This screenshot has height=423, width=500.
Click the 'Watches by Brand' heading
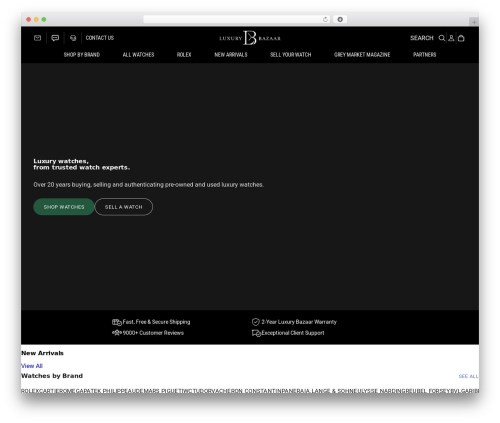click(x=52, y=376)
